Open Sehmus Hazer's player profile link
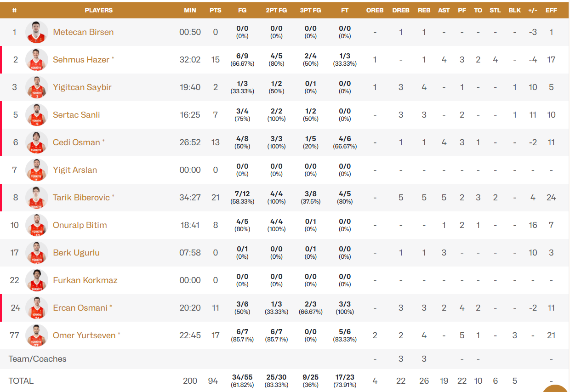This screenshot has width=570, height=392. coord(81,60)
